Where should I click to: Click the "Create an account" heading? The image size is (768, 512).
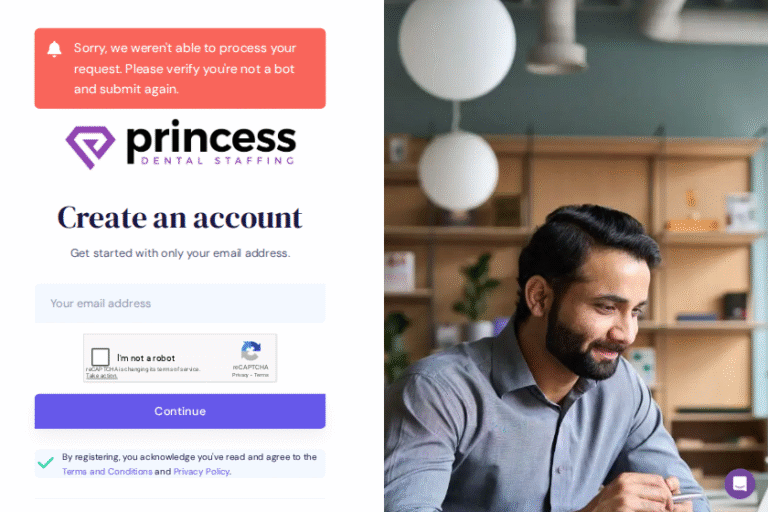tap(180, 218)
